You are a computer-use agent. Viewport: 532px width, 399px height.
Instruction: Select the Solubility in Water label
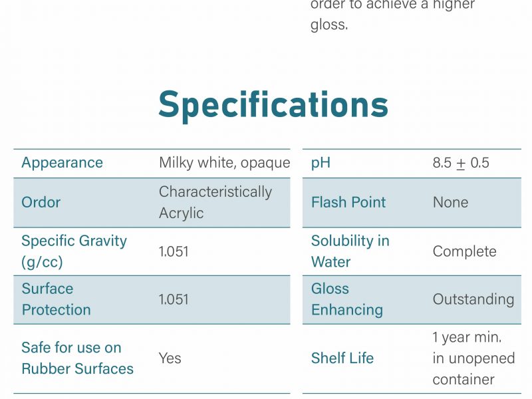350,251
